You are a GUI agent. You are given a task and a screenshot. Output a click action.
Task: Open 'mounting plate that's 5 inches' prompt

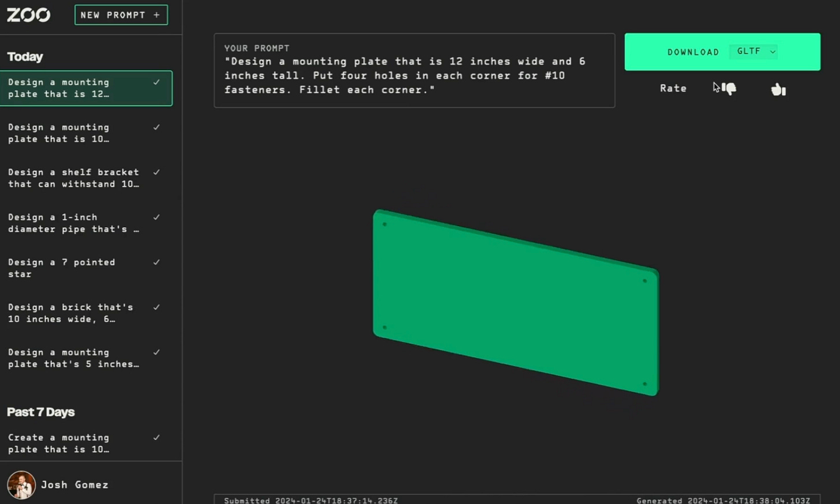(x=86, y=358)
